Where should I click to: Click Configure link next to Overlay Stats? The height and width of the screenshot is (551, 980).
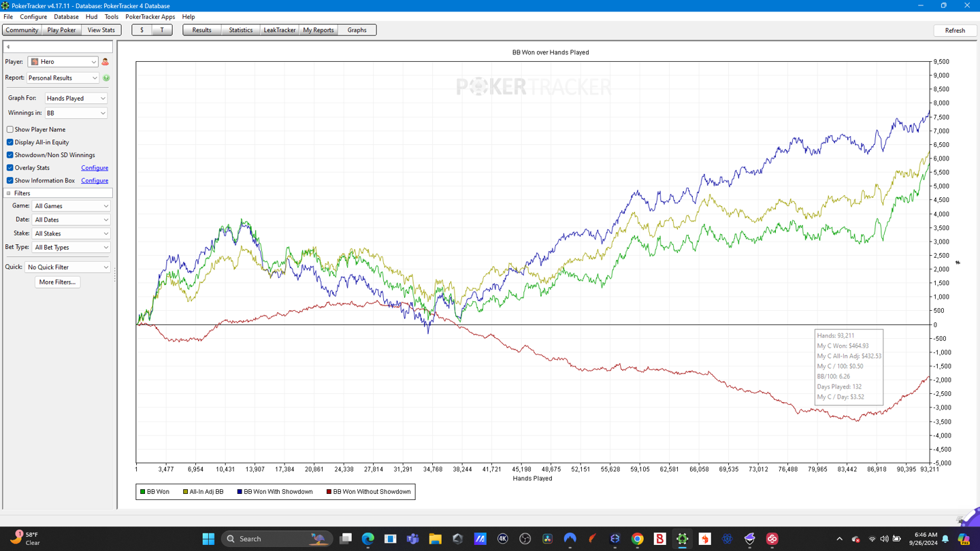pyautogui.click(x=95, y=168)
